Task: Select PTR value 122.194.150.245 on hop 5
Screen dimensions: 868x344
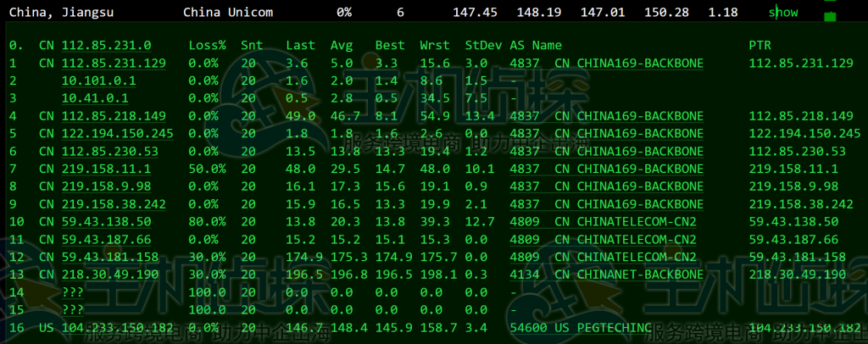Action: (x=805, y=134)
